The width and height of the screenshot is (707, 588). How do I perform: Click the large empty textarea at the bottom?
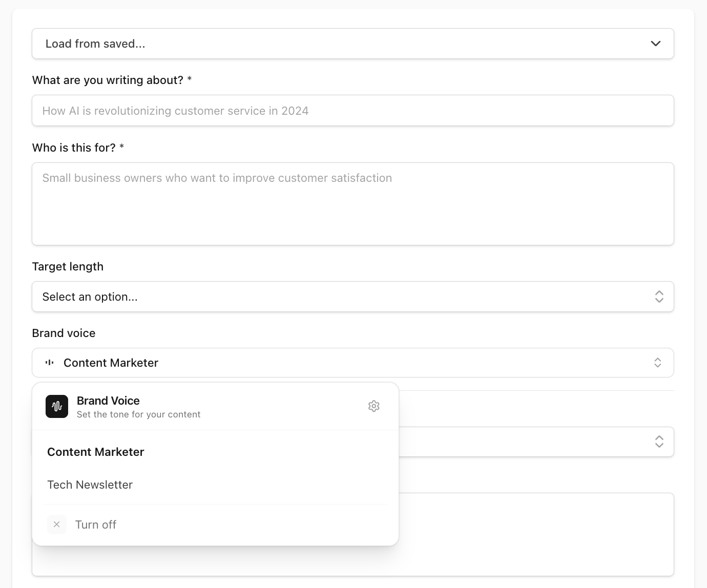click(538, 534)
